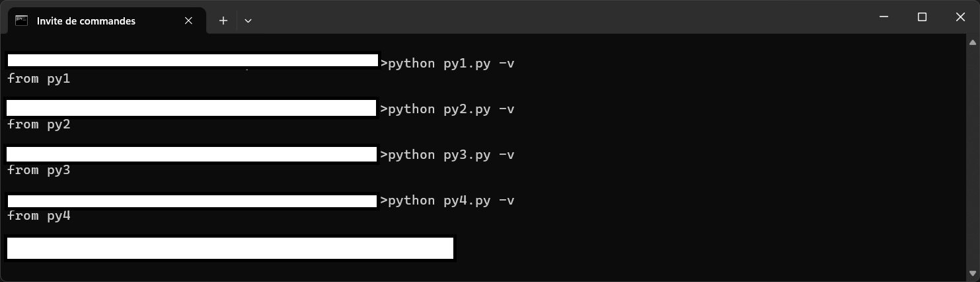Click the vertical scrollbar track
980x282 pixels.
(973, 158)
